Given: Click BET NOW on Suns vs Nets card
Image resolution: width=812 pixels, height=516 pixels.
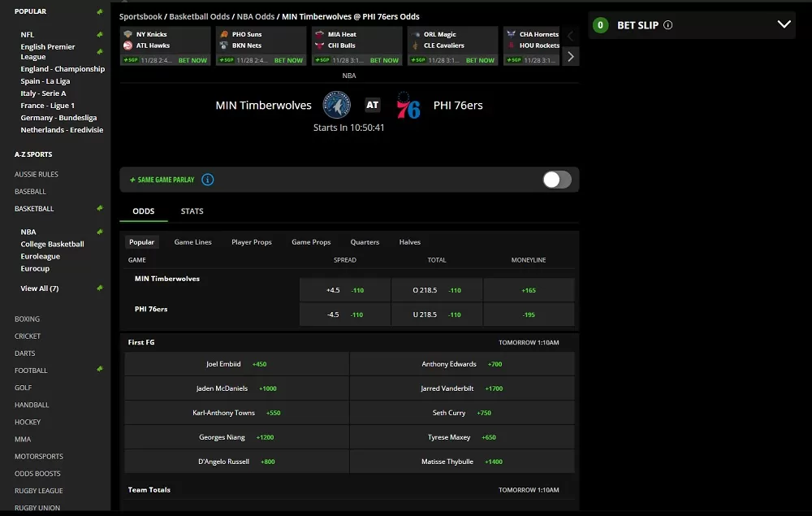Looking at the screenshot, I should [x=288, y=60].
